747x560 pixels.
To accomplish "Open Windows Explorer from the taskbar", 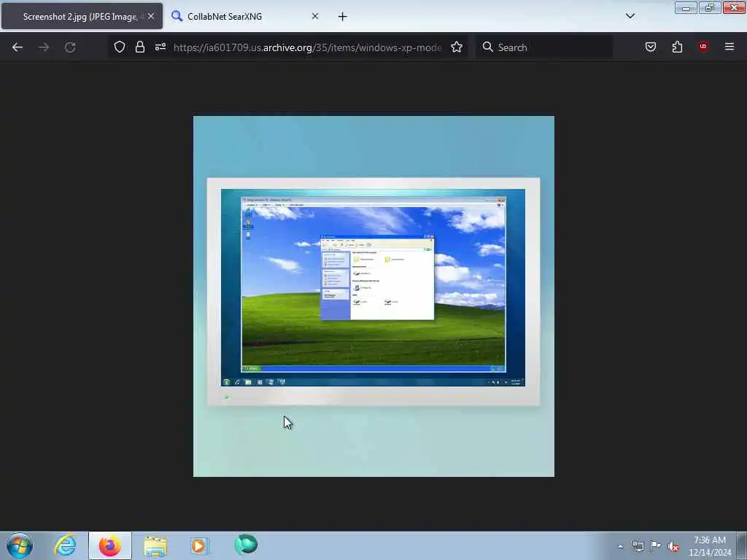I will click(155, 545).
